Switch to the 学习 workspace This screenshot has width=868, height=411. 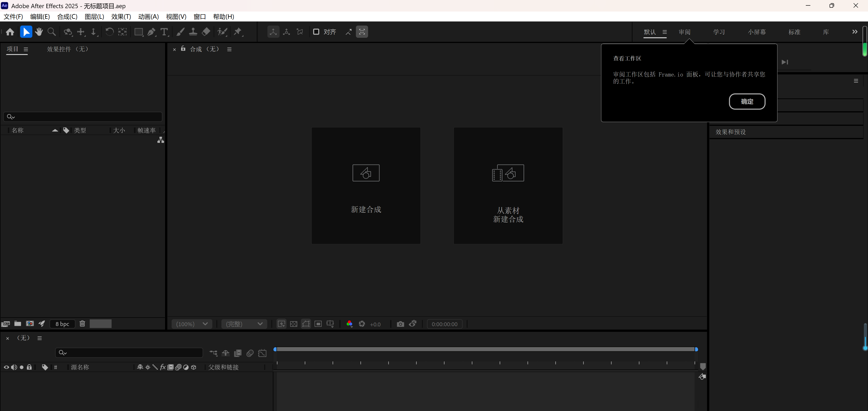pyautogui.click(x=719, y=32)
